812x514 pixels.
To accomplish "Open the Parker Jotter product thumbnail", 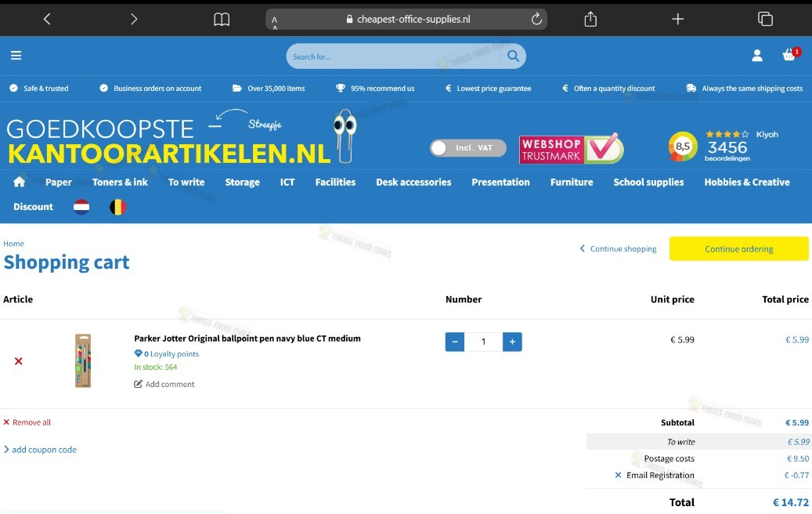I will [x=83, y=360].
